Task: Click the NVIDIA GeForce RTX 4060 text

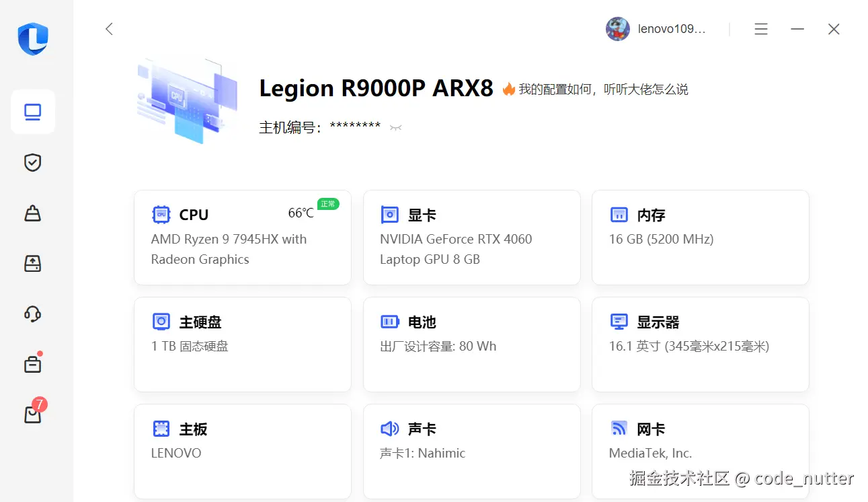Action: [x=456, y=249]
